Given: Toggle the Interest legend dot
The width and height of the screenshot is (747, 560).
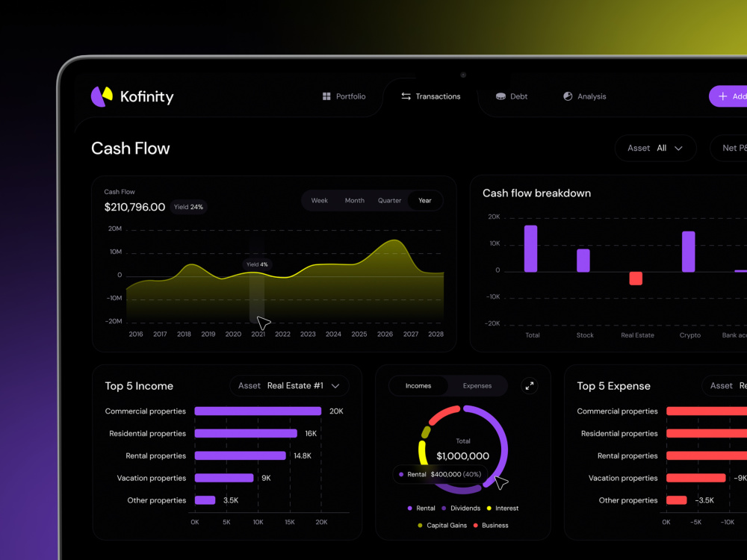Looking at the screenshot, I should (x=489, y=508).
